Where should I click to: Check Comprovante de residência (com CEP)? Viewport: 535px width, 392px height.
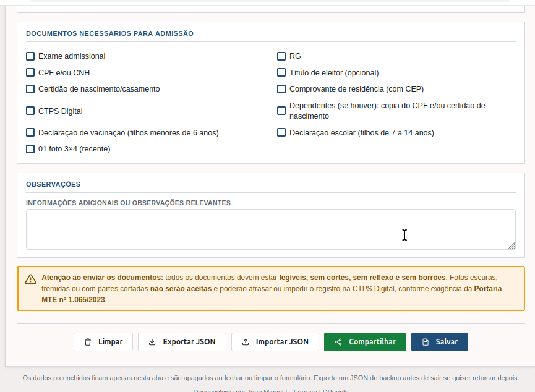click(x=281, y=89)
